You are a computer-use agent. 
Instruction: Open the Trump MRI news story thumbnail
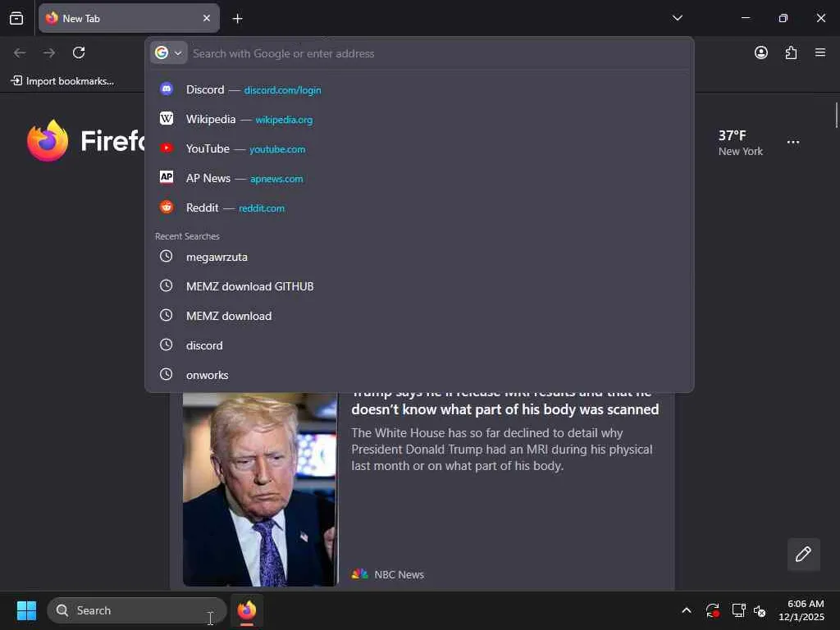[260, 489]
